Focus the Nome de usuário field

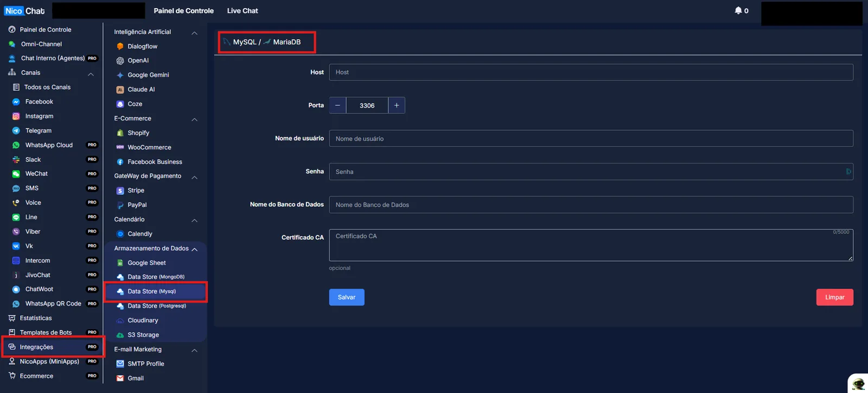(x=591, y=138)
